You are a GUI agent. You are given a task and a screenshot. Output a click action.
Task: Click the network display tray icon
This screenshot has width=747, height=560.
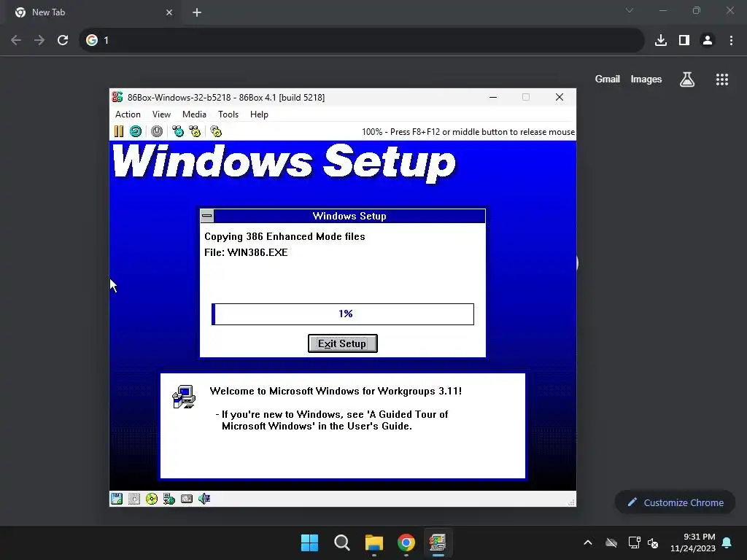pos(634,542)
